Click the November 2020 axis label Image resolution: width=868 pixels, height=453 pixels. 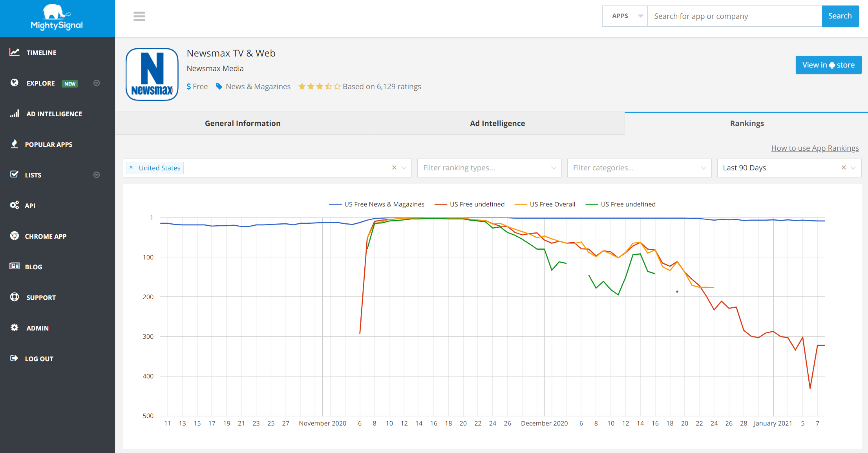pyautogui.click(x=322, y=423)
